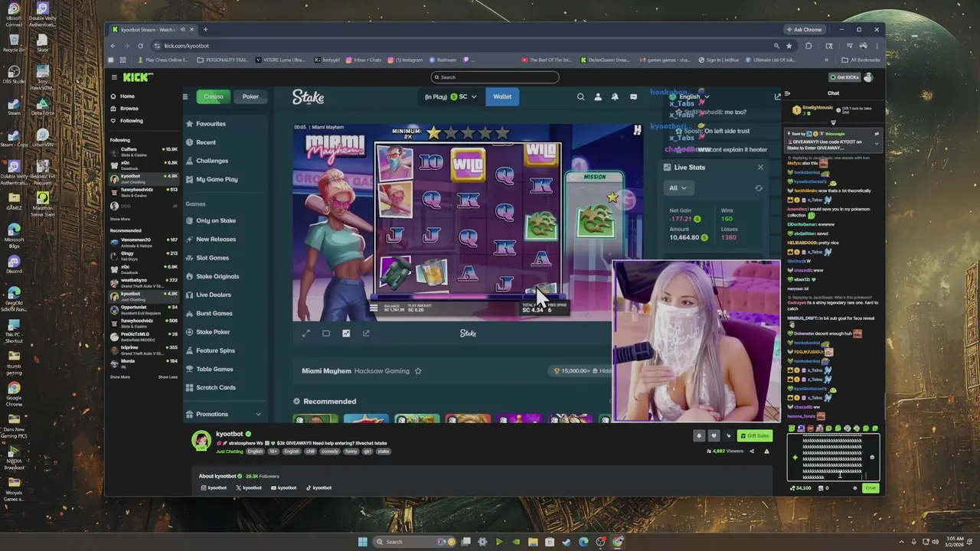This screenshot has height=551, width=980.
Task: Click Windows Start button on taskbar
Action: click(362, 542)
